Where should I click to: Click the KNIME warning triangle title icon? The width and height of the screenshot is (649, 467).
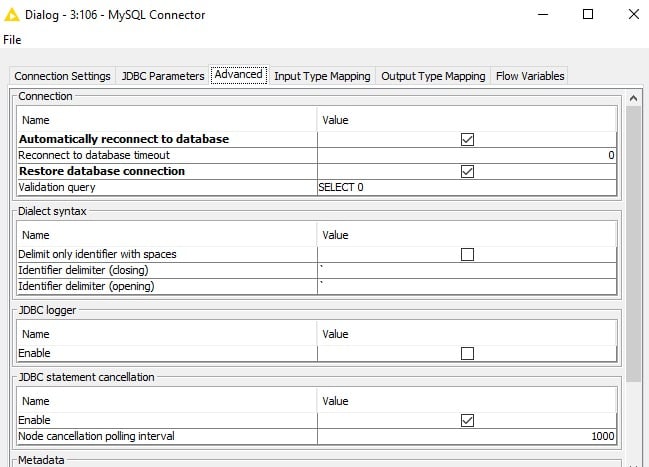tap(12, 15)
